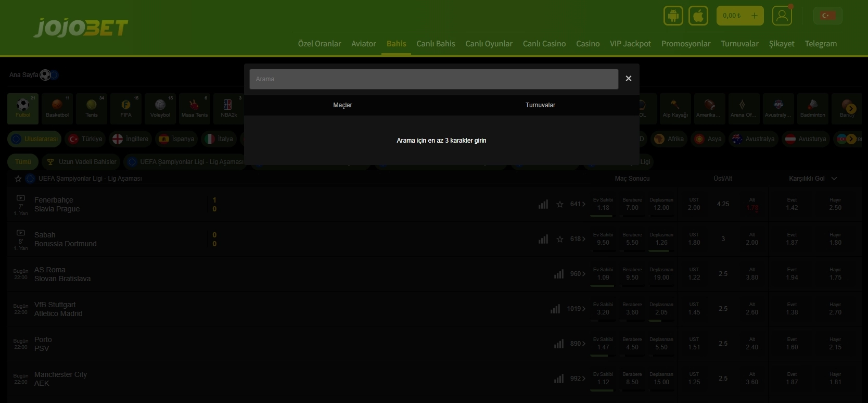Pick the Masa Tenis sport icon

click(195, 109)
